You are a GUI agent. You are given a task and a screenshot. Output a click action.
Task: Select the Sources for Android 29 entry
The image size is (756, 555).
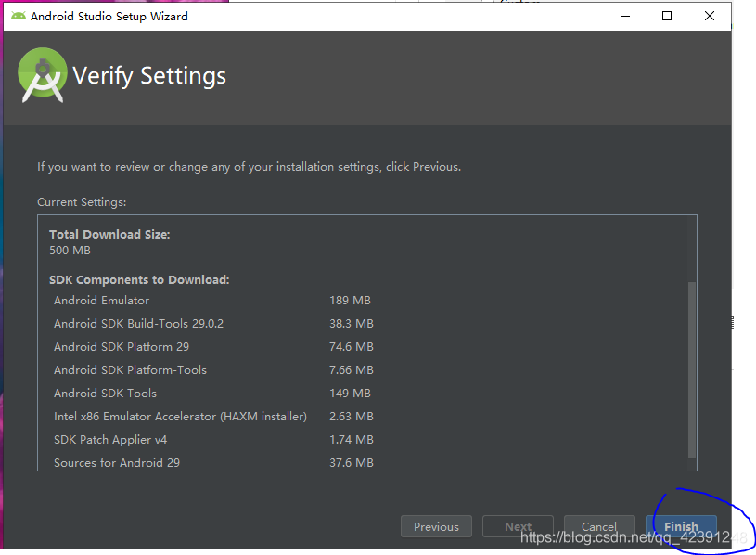coord(116,462)
